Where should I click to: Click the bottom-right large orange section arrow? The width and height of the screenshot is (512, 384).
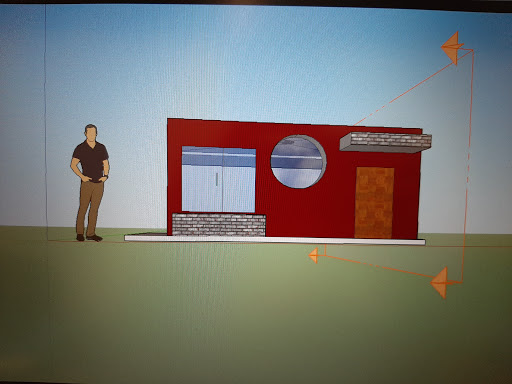coord(440,283)
